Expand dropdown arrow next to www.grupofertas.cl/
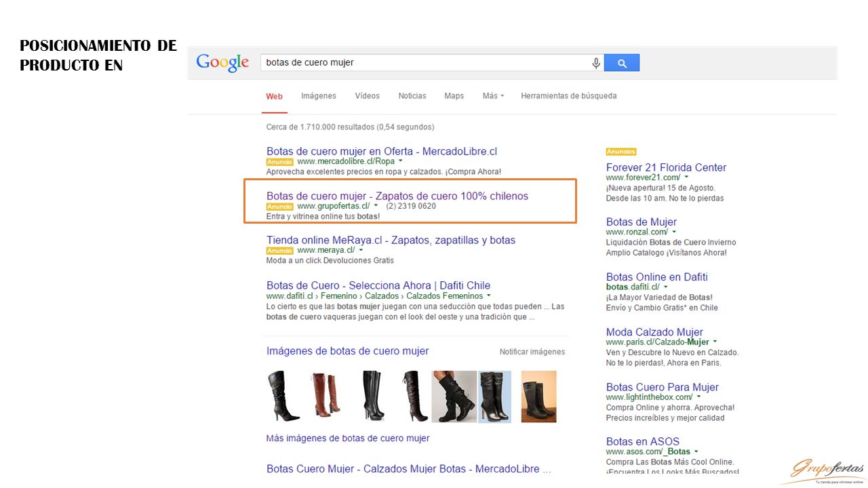868x488 pixels. [x=376, y=205]
